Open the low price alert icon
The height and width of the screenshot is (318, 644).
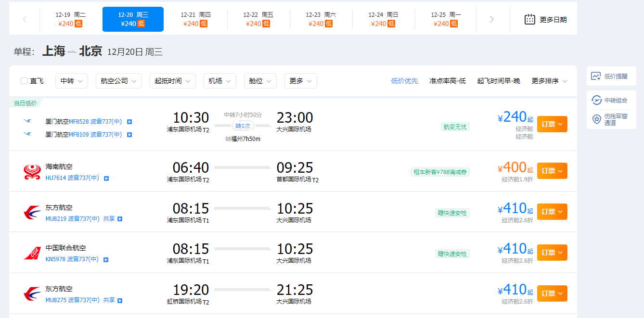(596, 76)
